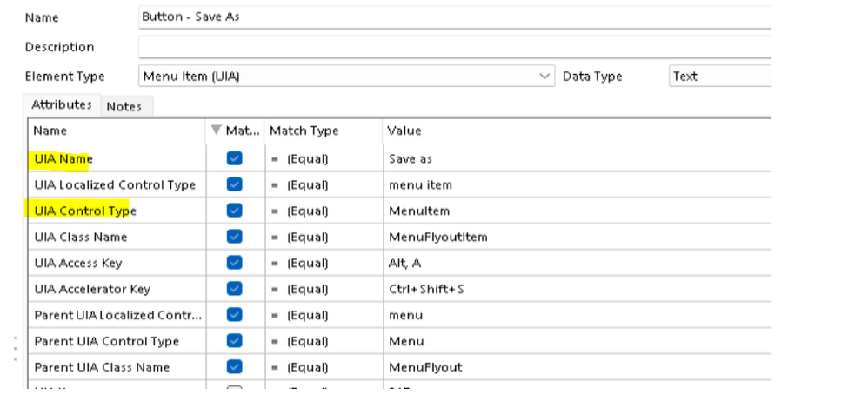Select the Save as value cell
The image size is (868, 395).
click(411, 159)
